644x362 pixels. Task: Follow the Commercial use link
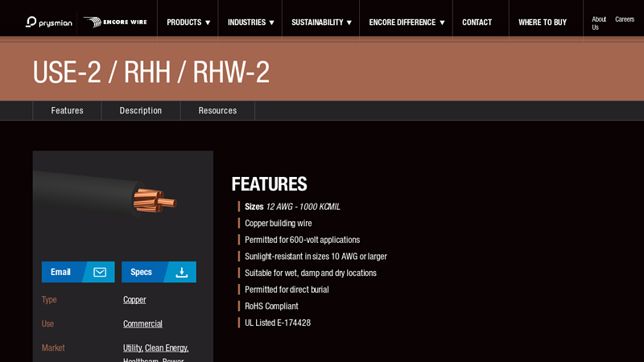[x=142, y=324]
